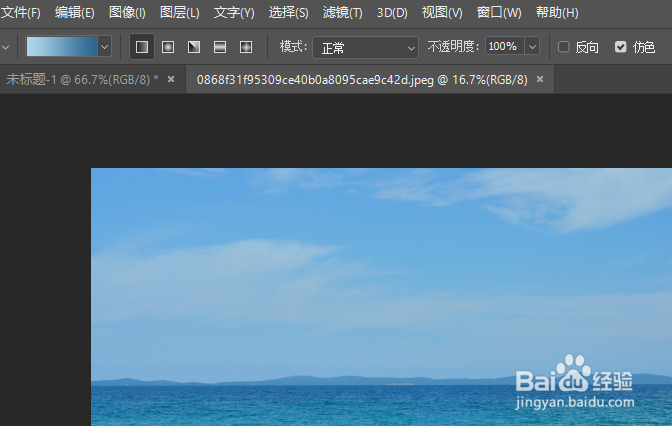Click the 不透明度 100% value field
672x426 pixels.
(x=504, y=46)
